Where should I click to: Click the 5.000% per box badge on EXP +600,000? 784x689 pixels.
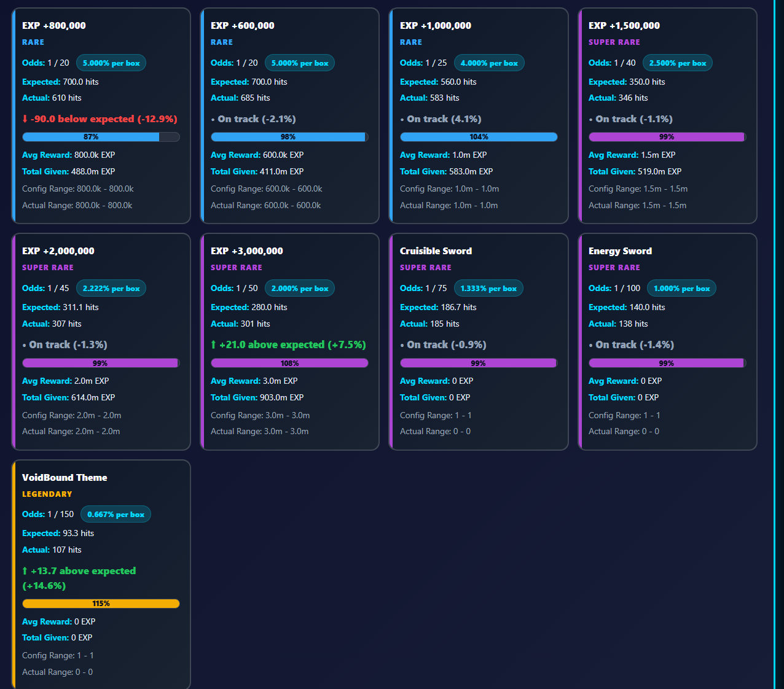(300, 63)
